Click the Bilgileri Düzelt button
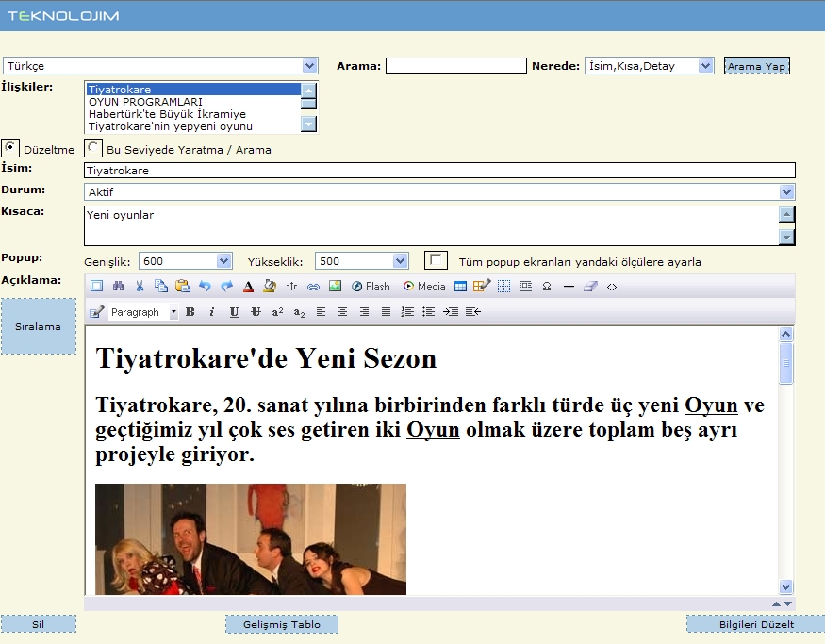Screen dimensions: 825x644 pos(755,624)
